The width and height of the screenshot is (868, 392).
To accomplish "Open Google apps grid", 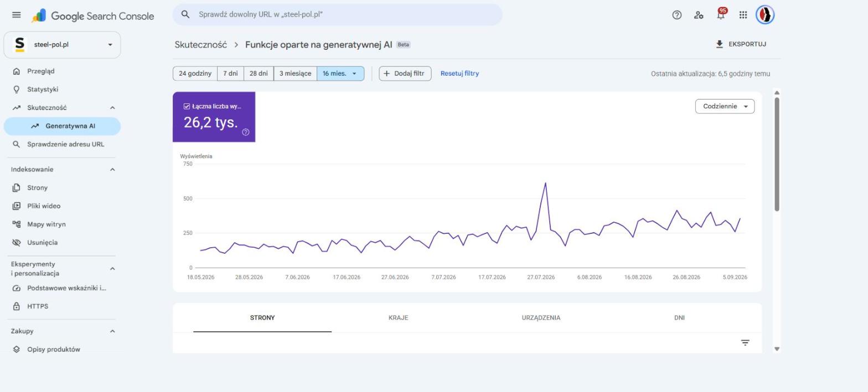I will [743, 15].
